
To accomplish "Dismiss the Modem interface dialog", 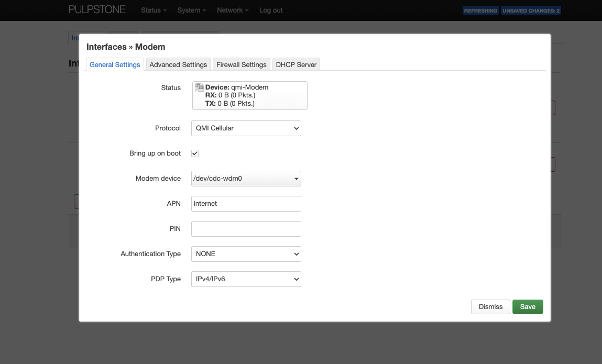I will coord(490,307).
